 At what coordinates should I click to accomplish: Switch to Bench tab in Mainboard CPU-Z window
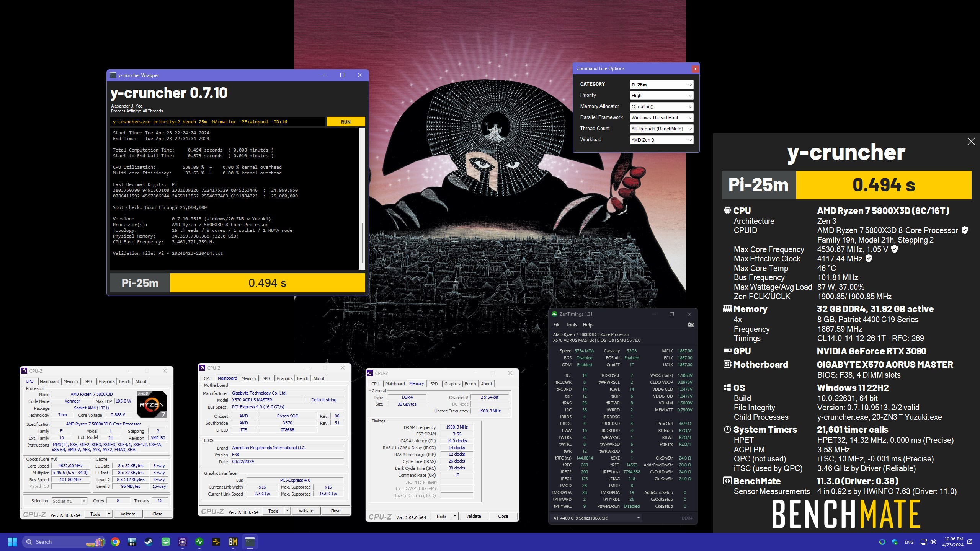(x=302, y=378)
